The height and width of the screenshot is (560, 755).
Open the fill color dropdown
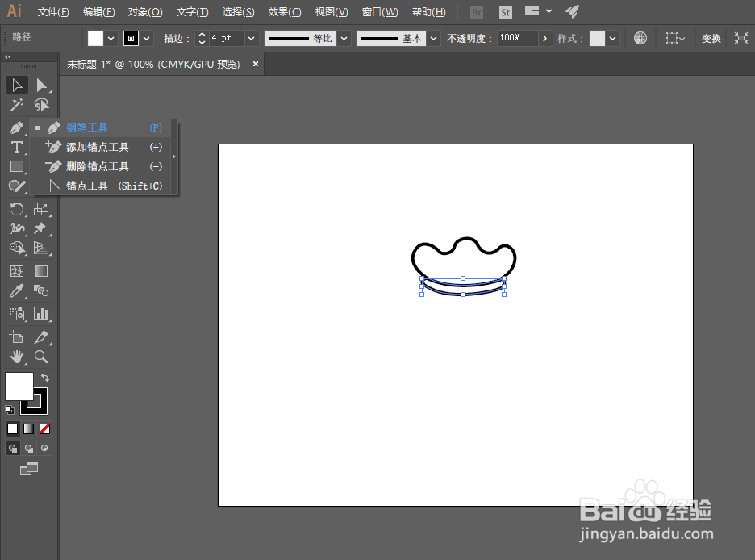111,38
